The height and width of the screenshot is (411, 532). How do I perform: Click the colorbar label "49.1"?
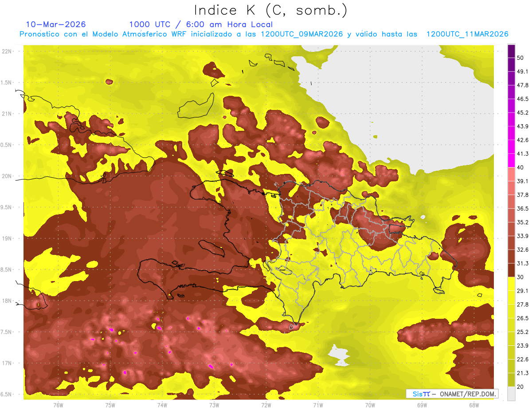(523, 72)
